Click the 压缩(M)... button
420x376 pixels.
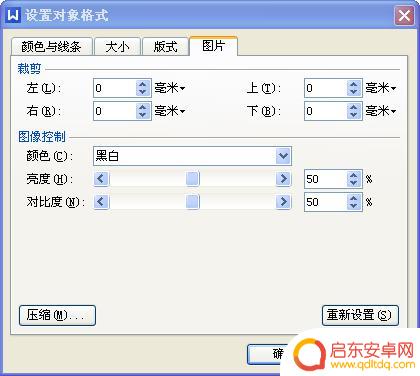(57, 315)
